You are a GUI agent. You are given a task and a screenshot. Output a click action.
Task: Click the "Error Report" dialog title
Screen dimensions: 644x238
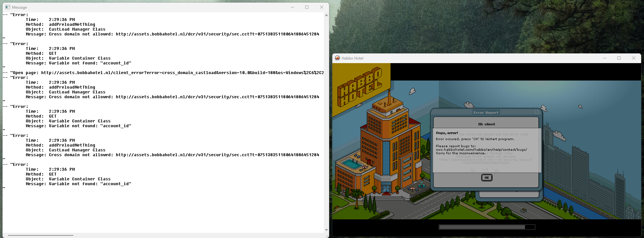click(x=486, y=113)
